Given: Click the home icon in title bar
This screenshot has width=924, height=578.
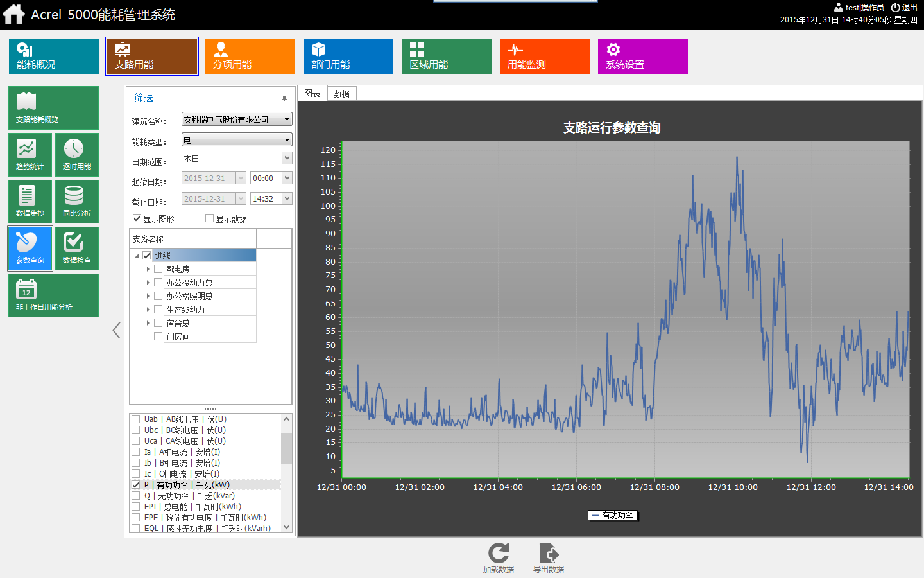Looking at the screenshot, I should tap(13, 14).
